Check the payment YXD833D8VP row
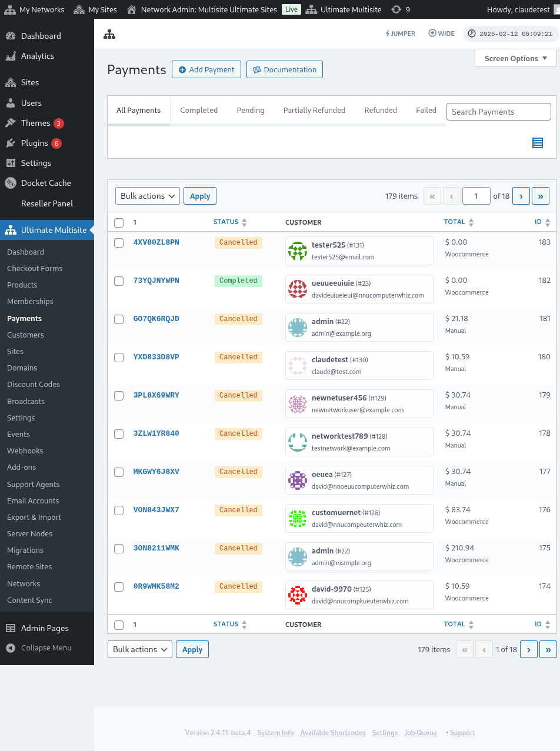Image resolution: width=560 pixels, height=751 pixels. click(119, 357)
